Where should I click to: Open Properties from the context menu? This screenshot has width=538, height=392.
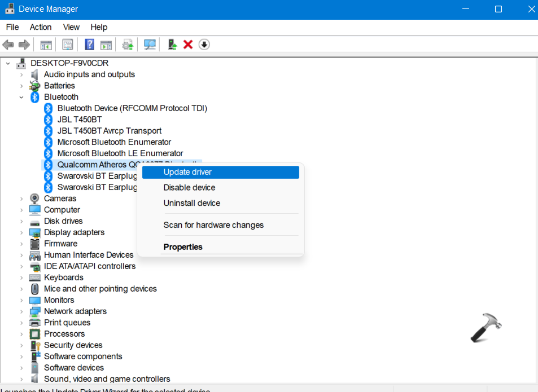coord(183,247)
